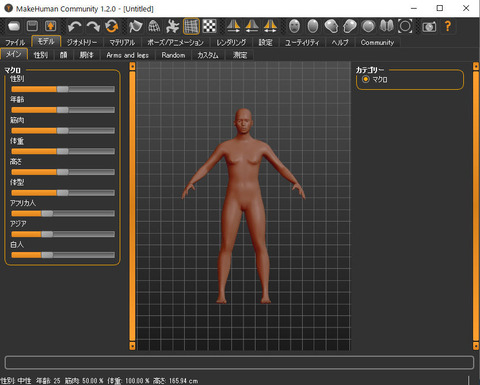Open the Community tab
Viewport: 480px width, 385px height.
377,42
